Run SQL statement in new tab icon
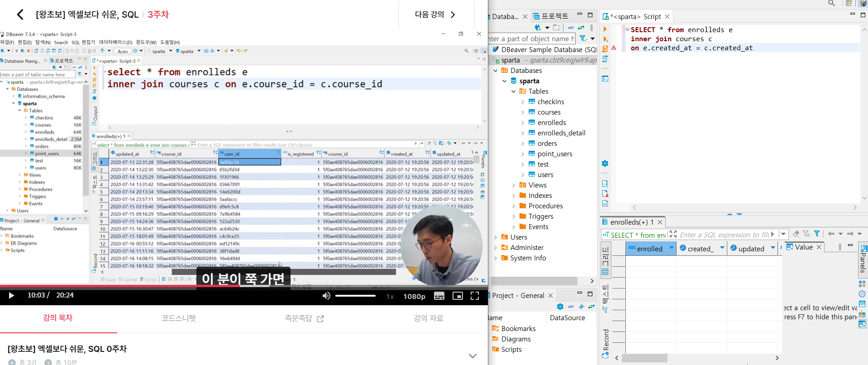Viewport: 868px width, 365px height. (x=605, y=39)
